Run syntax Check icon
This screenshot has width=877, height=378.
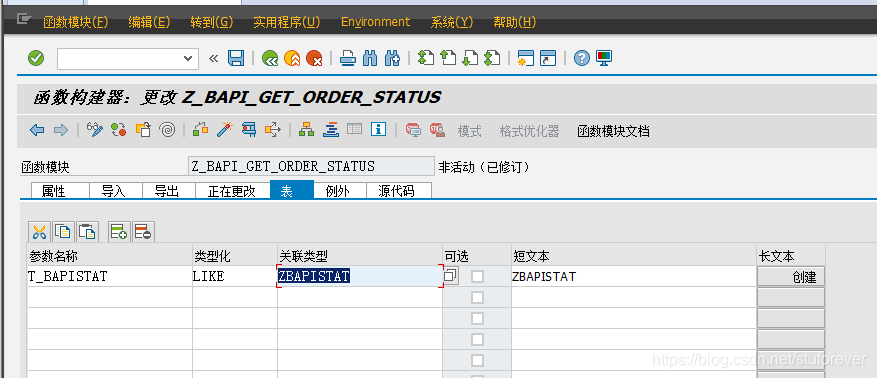pos(200,130)
